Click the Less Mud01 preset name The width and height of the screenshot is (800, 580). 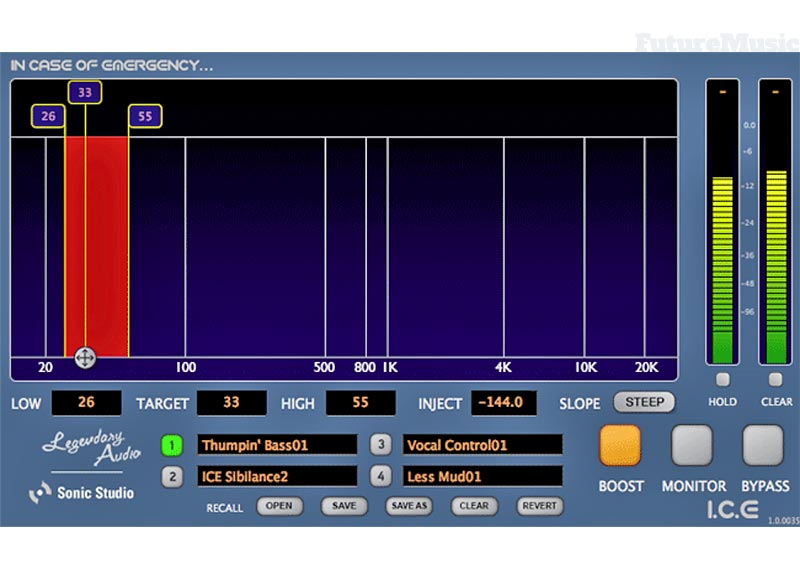[483, 476]
